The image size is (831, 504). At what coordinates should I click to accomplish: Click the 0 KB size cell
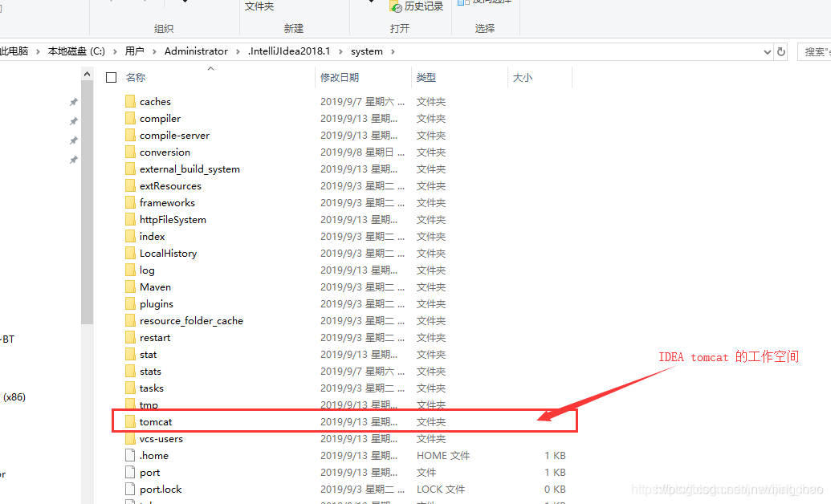point(555,490)
